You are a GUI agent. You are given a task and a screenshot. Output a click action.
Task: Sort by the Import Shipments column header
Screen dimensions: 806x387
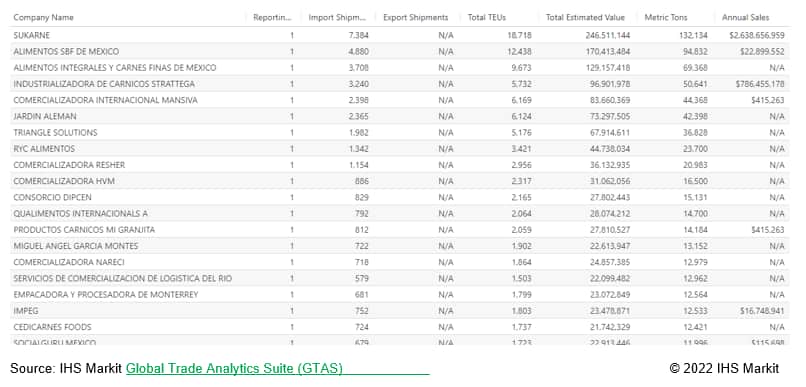337,17
